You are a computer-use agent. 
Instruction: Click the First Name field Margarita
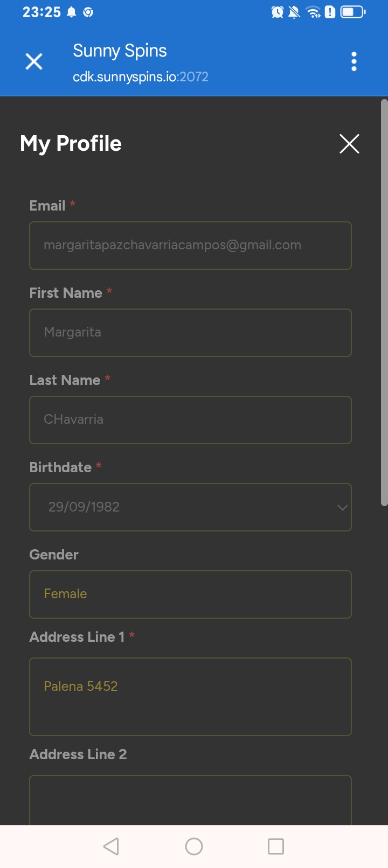coord(190,333)
